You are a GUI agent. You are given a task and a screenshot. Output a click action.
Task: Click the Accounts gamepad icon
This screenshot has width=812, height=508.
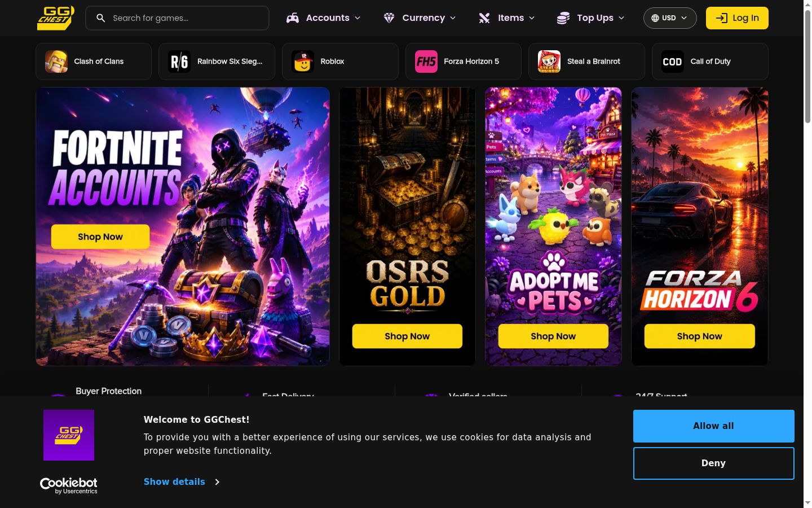tap(292, 18)
